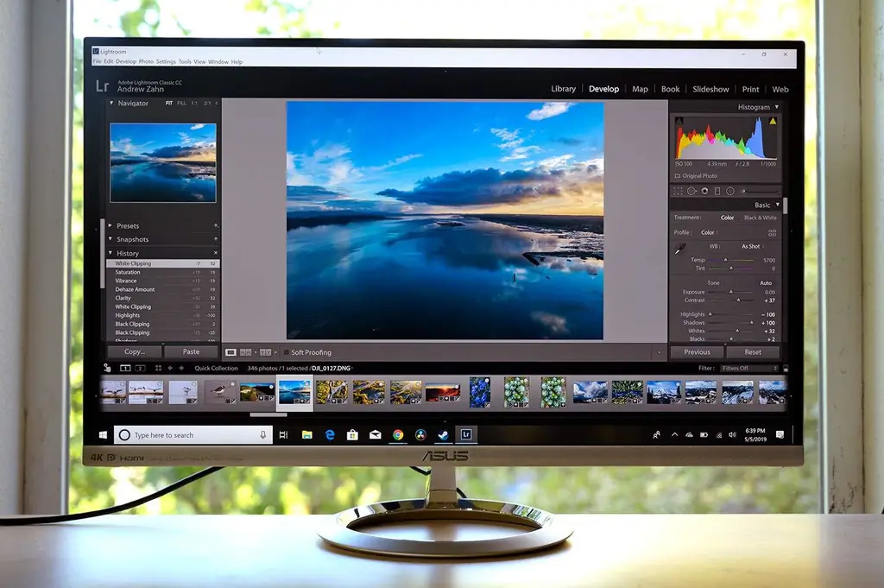The image size is (884, 588).
Task: Switch to the Map module
Action: [x=640, y=89]
